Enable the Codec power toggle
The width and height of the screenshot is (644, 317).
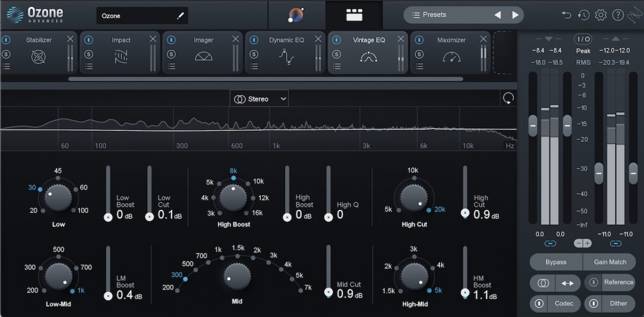pyautogui.click(x=539, y=304)
